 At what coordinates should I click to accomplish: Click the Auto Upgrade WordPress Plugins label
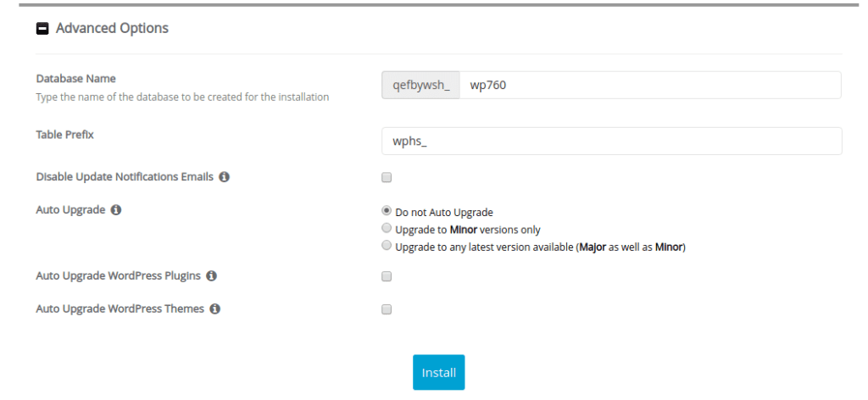coord(119,275)
